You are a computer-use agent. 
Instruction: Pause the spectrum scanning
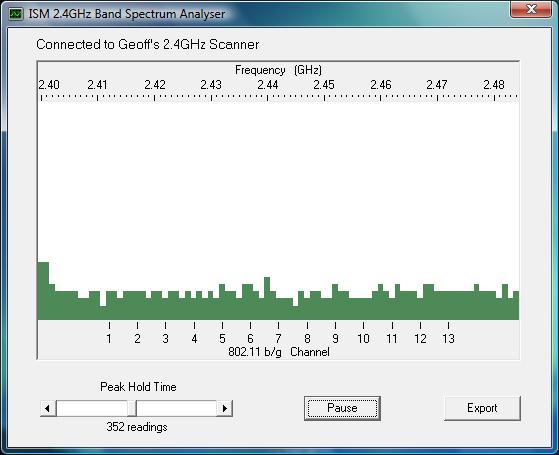pos(342,408)
